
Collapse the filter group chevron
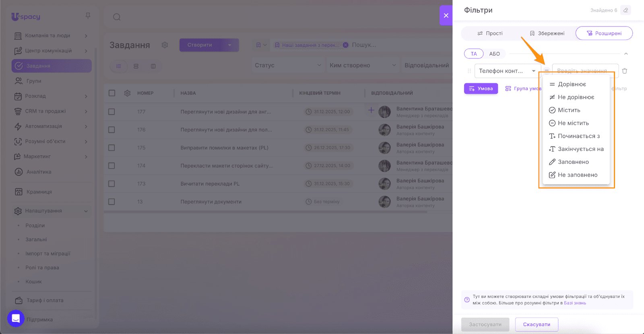tap(626, 54)
